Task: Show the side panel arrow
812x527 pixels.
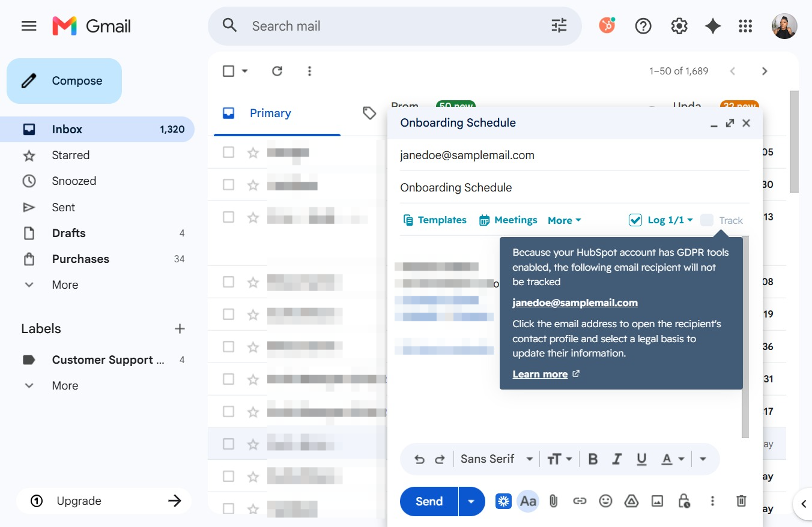Action: point(804,505)
